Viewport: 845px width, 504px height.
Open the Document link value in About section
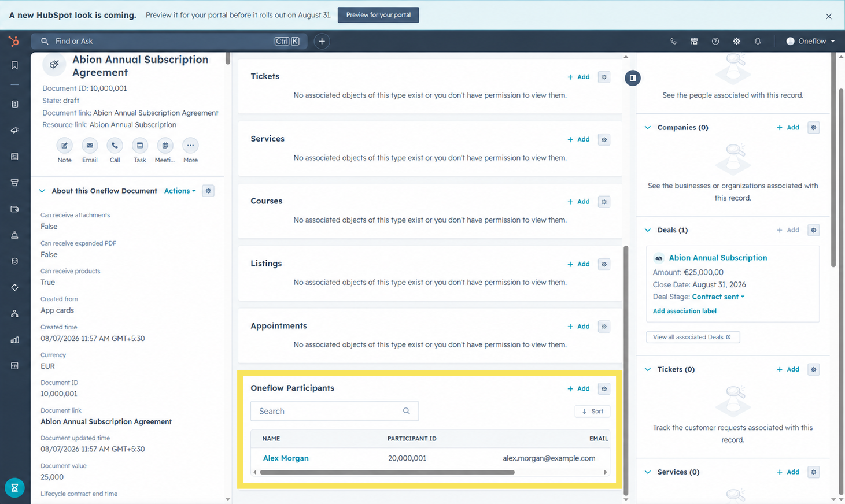tap(106, 421)
